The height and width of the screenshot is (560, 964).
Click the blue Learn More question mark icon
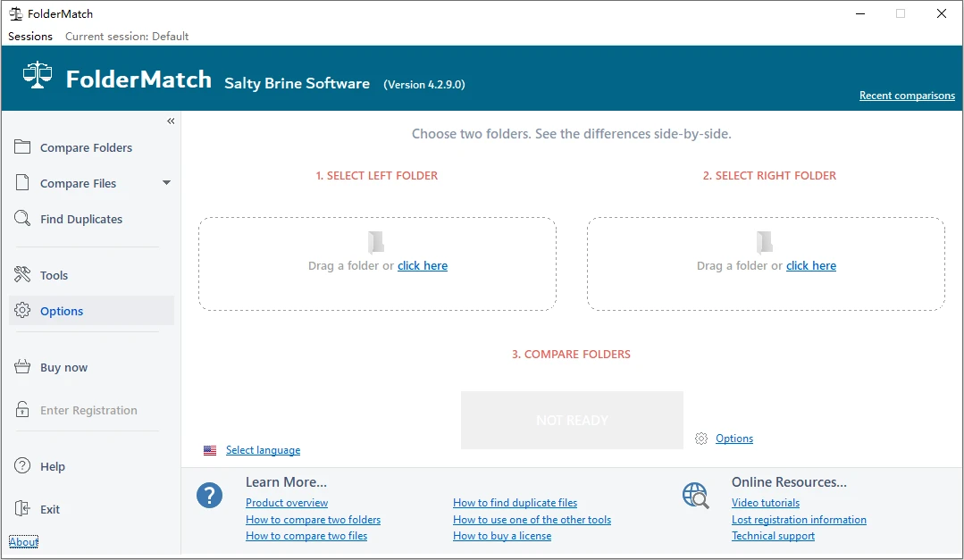tap(210, 495)
